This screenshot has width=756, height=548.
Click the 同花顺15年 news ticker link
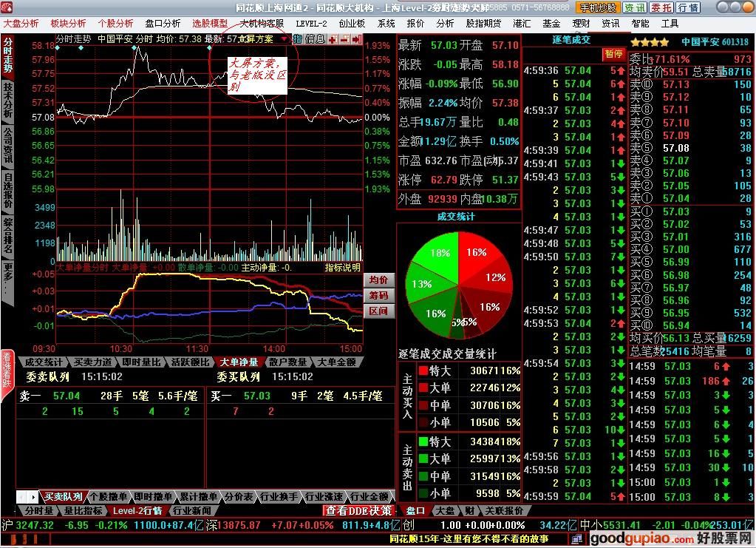pos(469,539)
